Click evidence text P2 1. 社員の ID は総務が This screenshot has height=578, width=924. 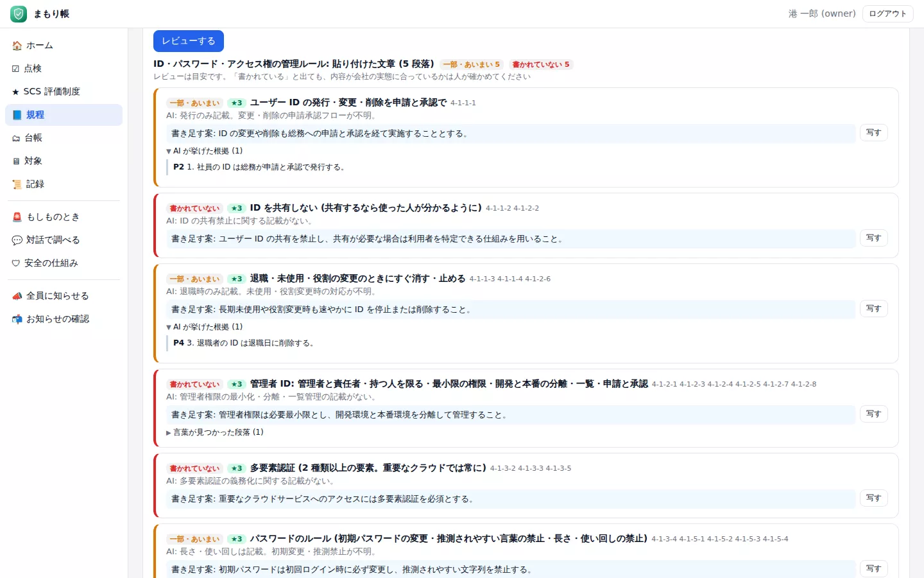259,167
